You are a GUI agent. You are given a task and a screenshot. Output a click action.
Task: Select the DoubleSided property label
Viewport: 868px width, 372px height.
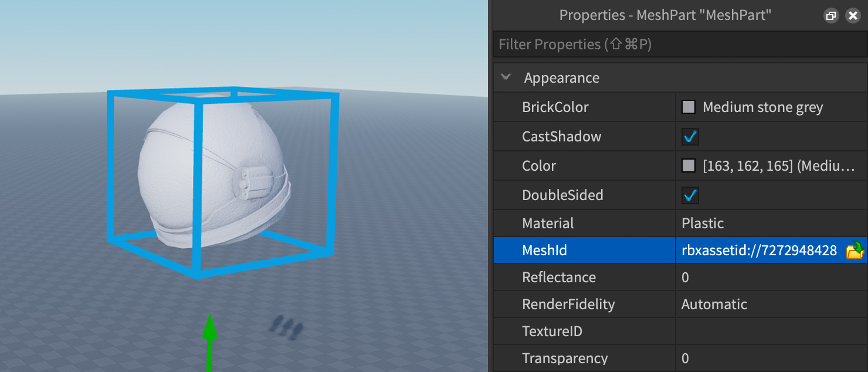point(562,195)
